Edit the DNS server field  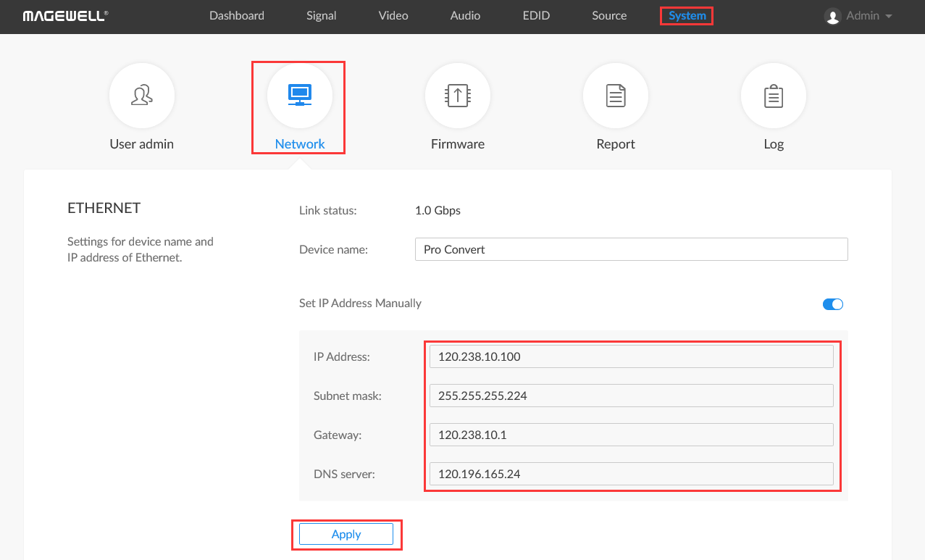point(630,474)
